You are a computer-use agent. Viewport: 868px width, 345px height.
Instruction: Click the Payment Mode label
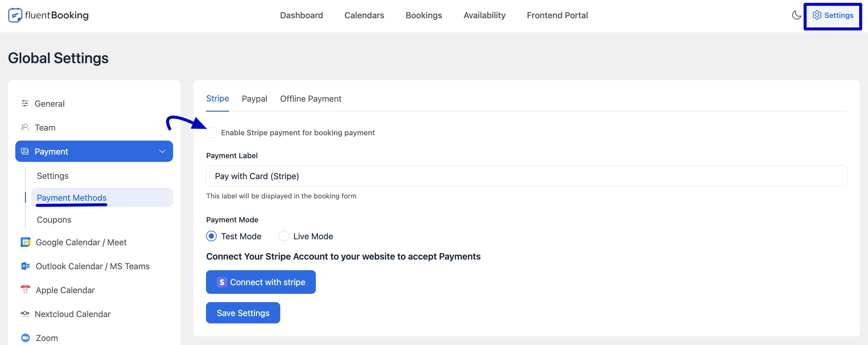pyautogui.click(x=232, y=219)
